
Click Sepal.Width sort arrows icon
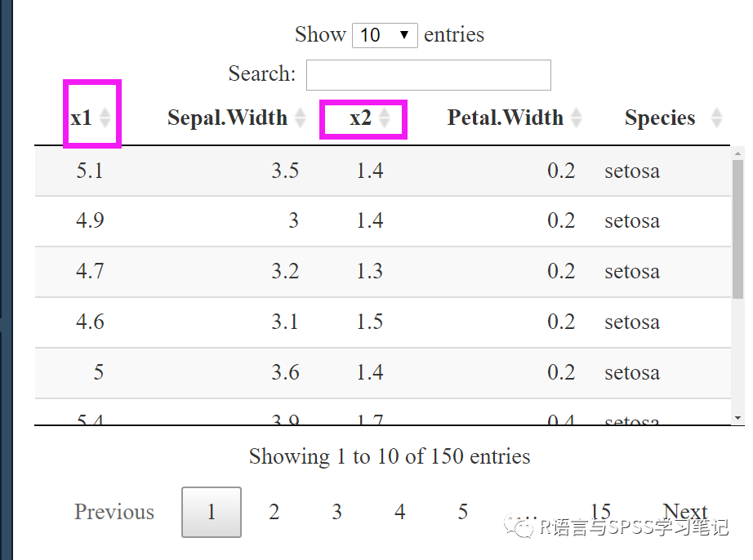click(x=301, y=118)
